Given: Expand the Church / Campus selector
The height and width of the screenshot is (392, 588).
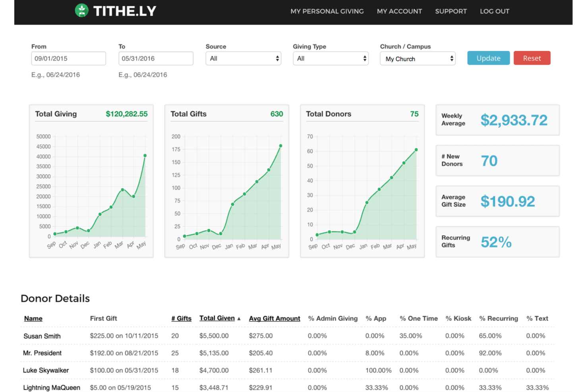Looking at the screenshot, I should [418, 59].
